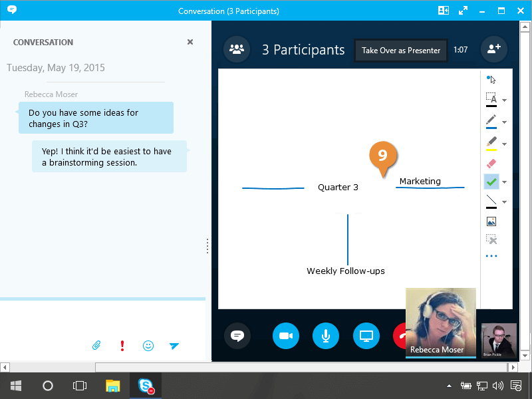532x399 pixels.
Task: Toggle the conversation chat pane button
Action: [x=237, y=336]
